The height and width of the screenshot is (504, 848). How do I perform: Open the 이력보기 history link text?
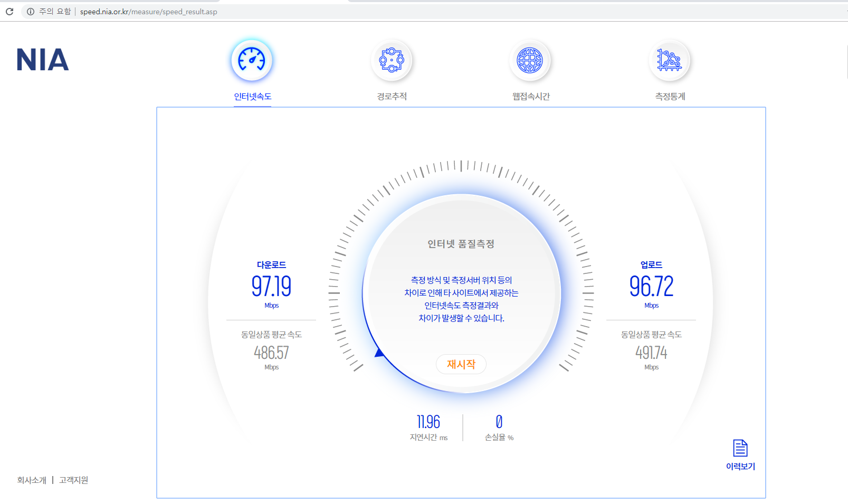click(x=740, y=467)
